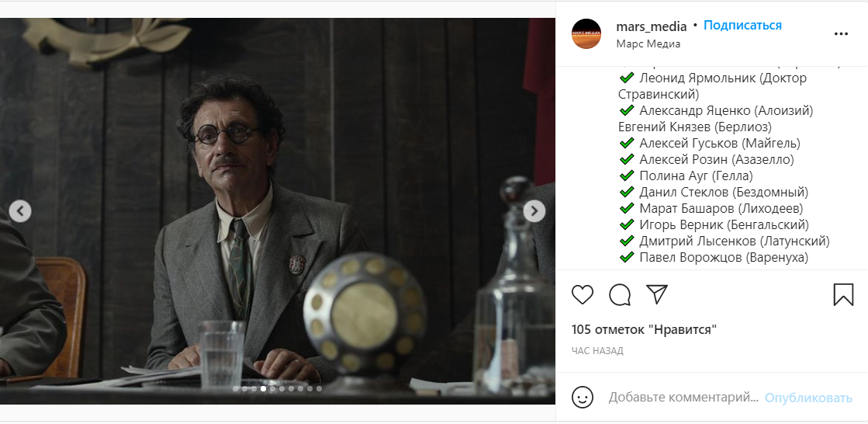868x424 pixels.
Task: Publish comment with Опубликовать
Action: tap(808, 398)
